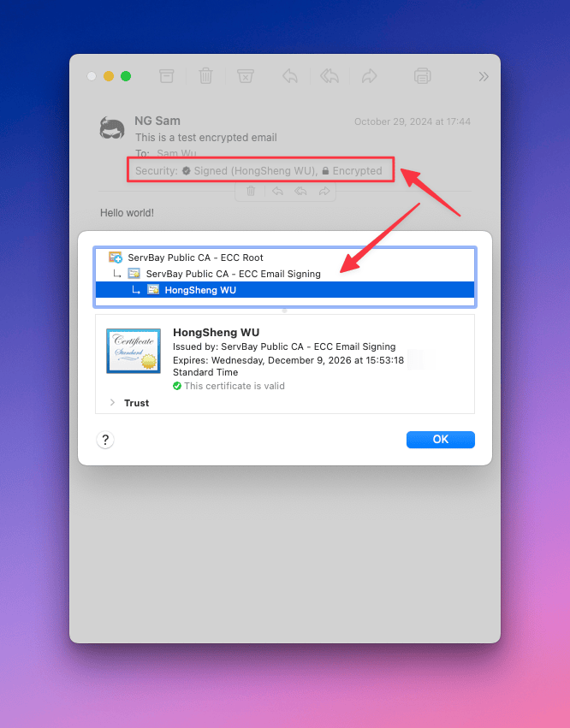Click 'This certificate is valid' text
Image resolution: width=570 pixels, height=728 pixels.
tap(235, 386)
